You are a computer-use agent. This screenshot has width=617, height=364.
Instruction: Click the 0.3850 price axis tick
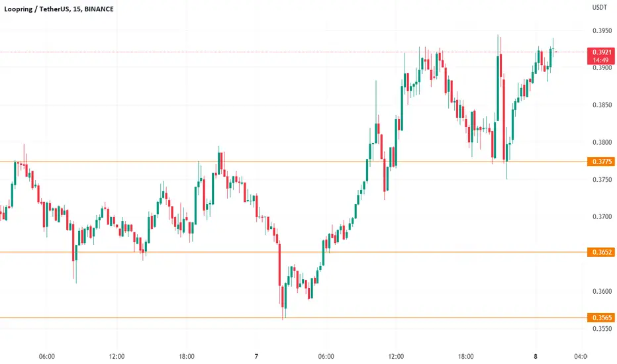602,105
